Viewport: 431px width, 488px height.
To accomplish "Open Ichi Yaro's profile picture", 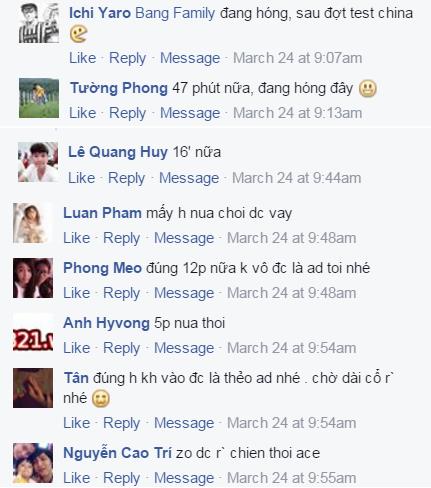I will [x=39, y=23].
